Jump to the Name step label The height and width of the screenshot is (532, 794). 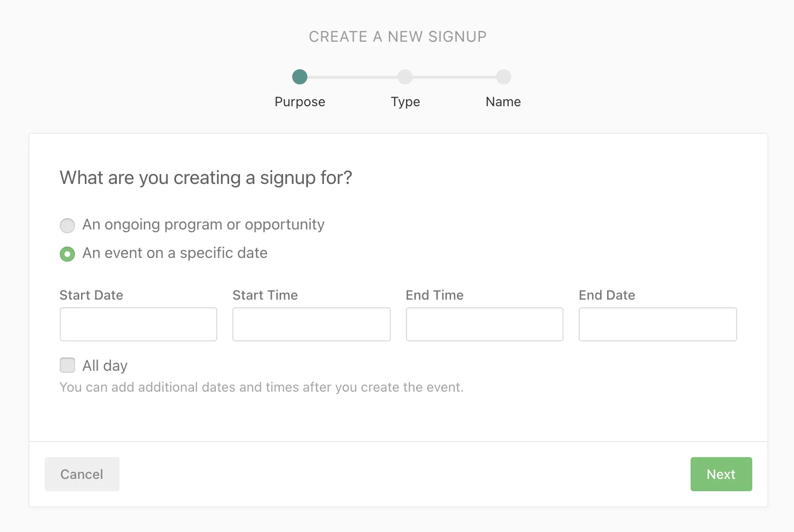[x=503, y=102]
